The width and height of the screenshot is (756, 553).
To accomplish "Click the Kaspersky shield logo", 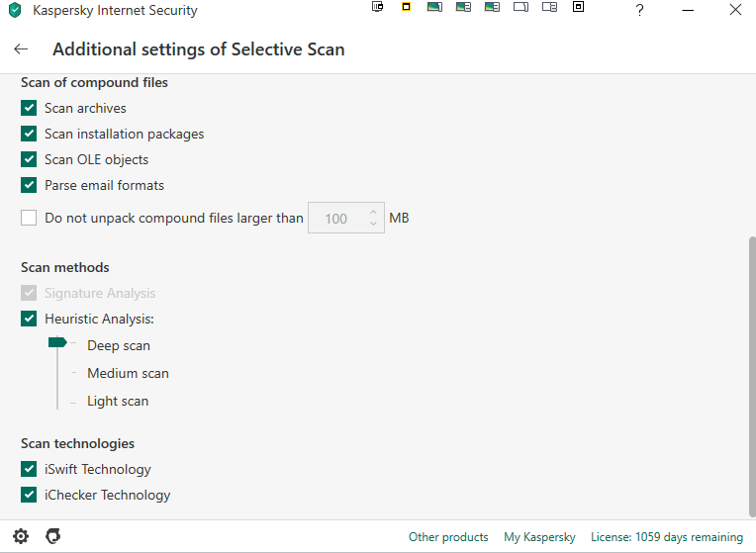I will [x=14, y=11].
